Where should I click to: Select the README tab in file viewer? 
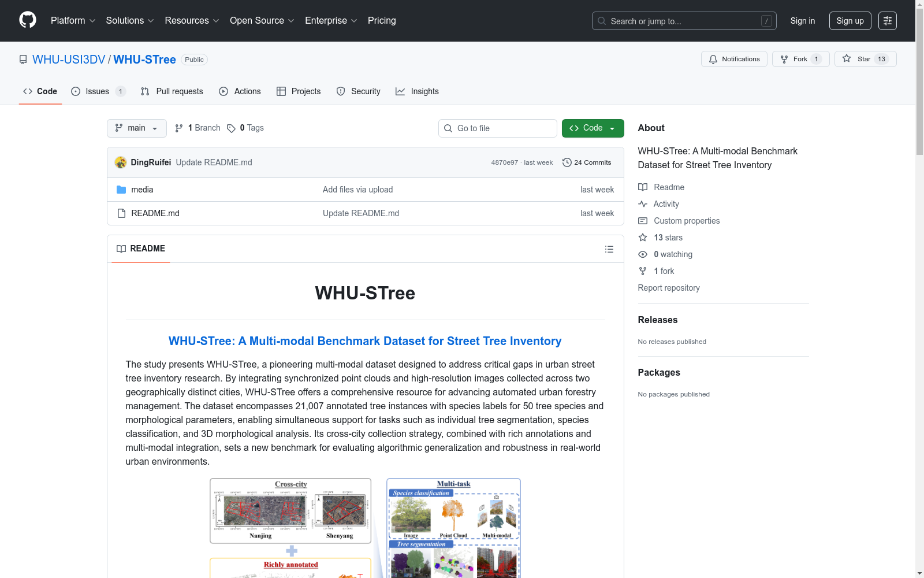tap(141, 249)
